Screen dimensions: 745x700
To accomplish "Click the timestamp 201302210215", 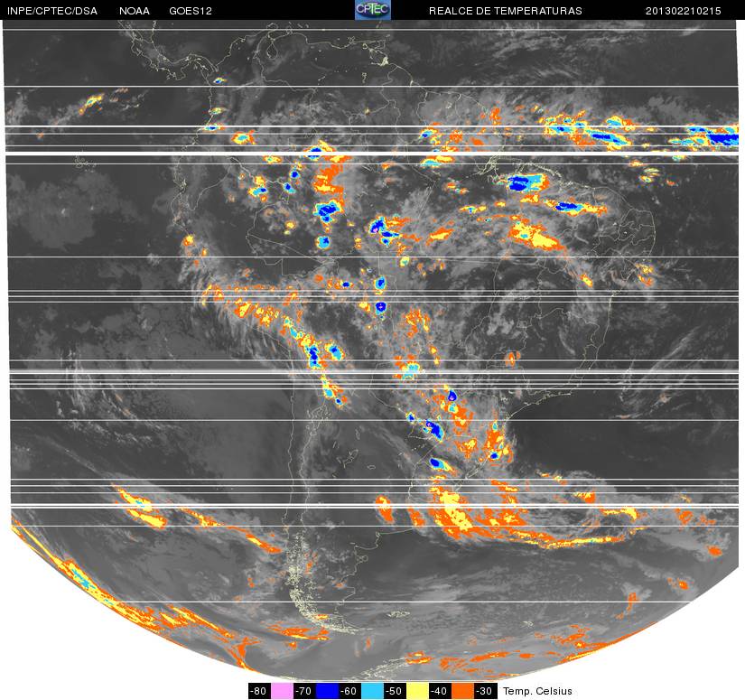I will tap(684, 11).
